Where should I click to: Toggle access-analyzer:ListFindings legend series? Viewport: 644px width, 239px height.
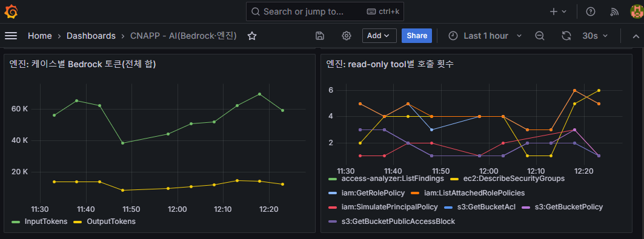click(x=393, y=178)
